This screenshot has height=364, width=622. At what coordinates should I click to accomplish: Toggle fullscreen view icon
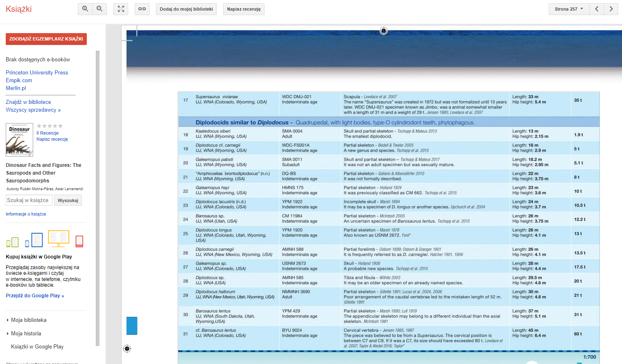click(x=121, y=9)
